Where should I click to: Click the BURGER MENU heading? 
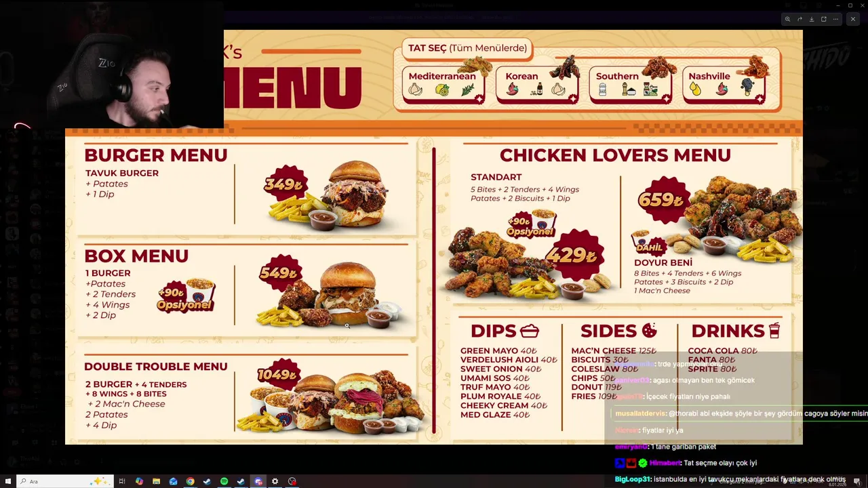[156, 155]
